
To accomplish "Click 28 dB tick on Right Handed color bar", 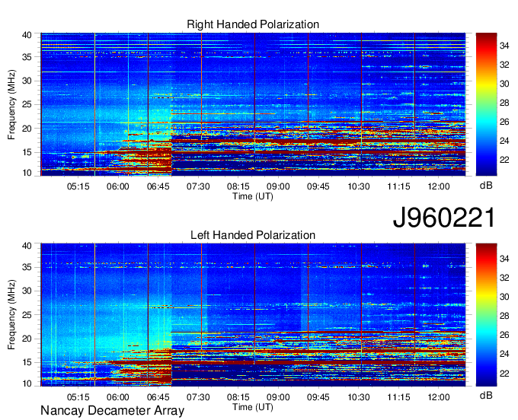I will click(504, 103).
